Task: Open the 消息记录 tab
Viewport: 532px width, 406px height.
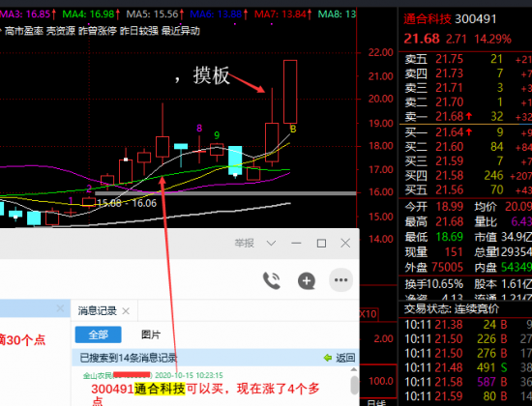Action: (98, 311)
